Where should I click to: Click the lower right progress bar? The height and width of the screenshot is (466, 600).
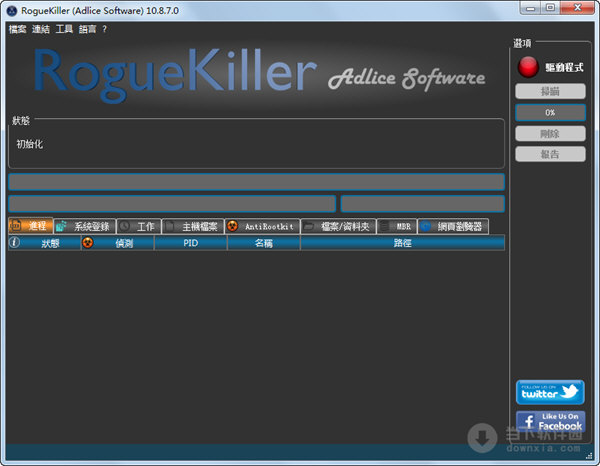point(423,204)
